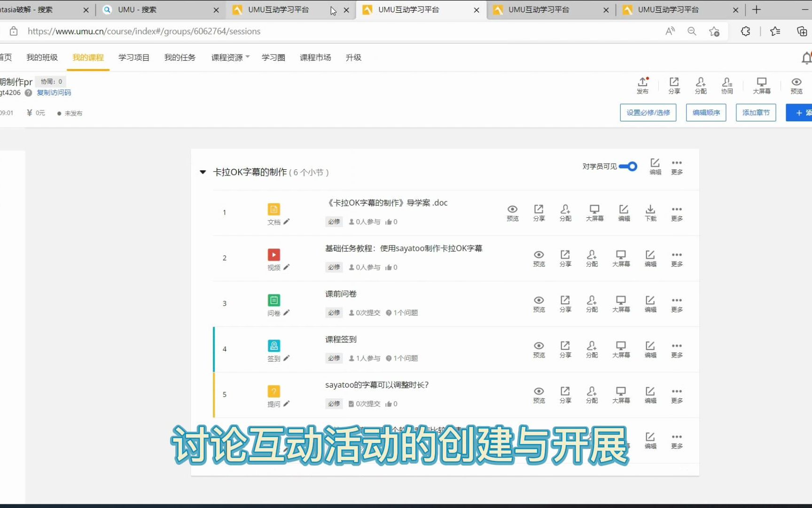This screenshot has height=508, width=812.
Task: 点击编辑顺序按钮
Action: pos(706,112)
